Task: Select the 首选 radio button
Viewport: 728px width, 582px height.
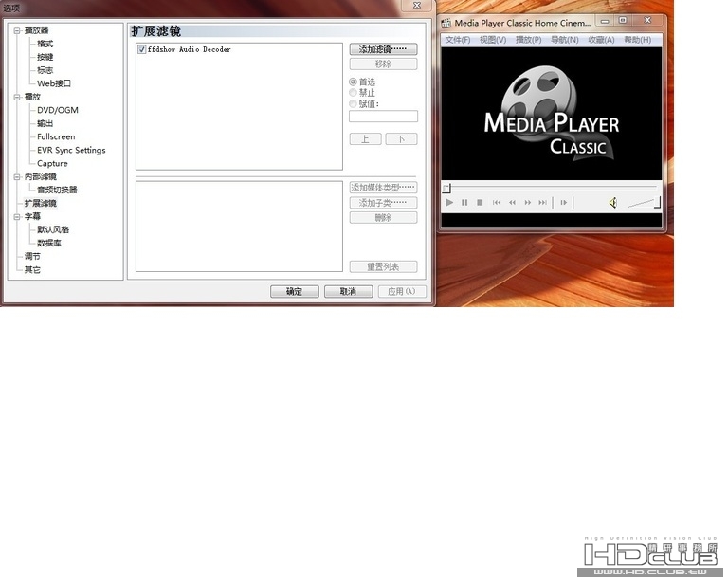Action: pyautogui.click(x=353, y=82)
